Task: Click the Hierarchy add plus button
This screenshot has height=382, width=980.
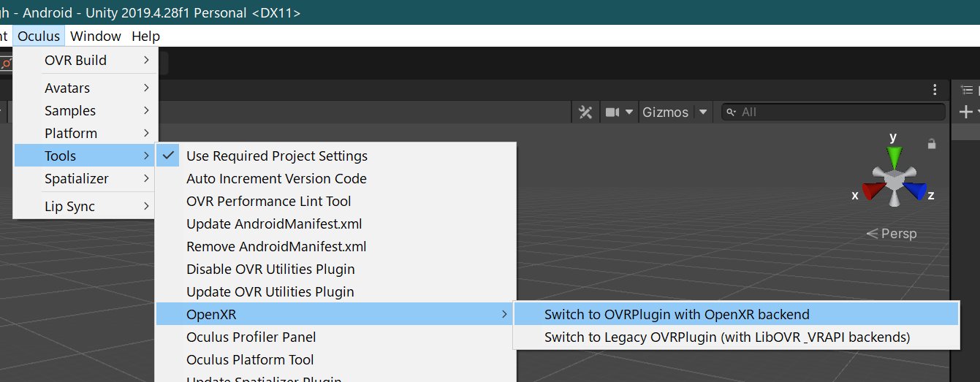Action: coord(965,112)
